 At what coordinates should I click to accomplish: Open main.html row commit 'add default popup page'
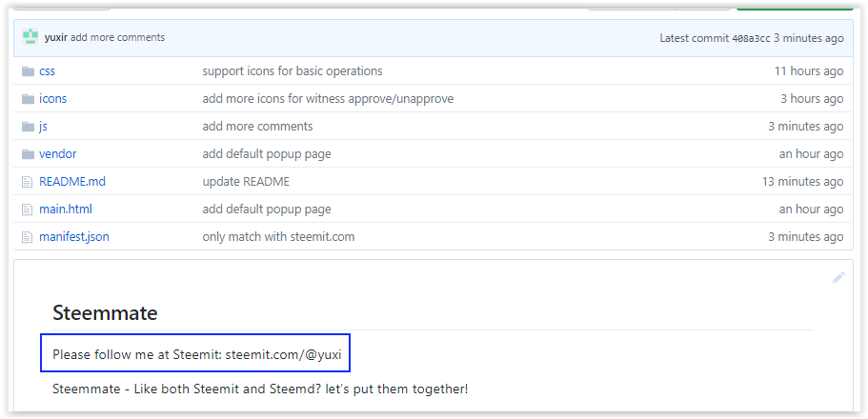267,209
